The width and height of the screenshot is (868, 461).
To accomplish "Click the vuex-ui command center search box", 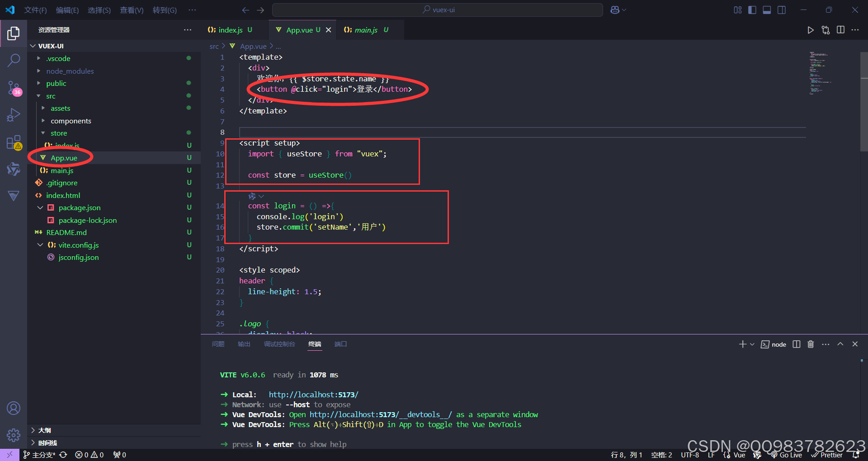I will 437,10.
